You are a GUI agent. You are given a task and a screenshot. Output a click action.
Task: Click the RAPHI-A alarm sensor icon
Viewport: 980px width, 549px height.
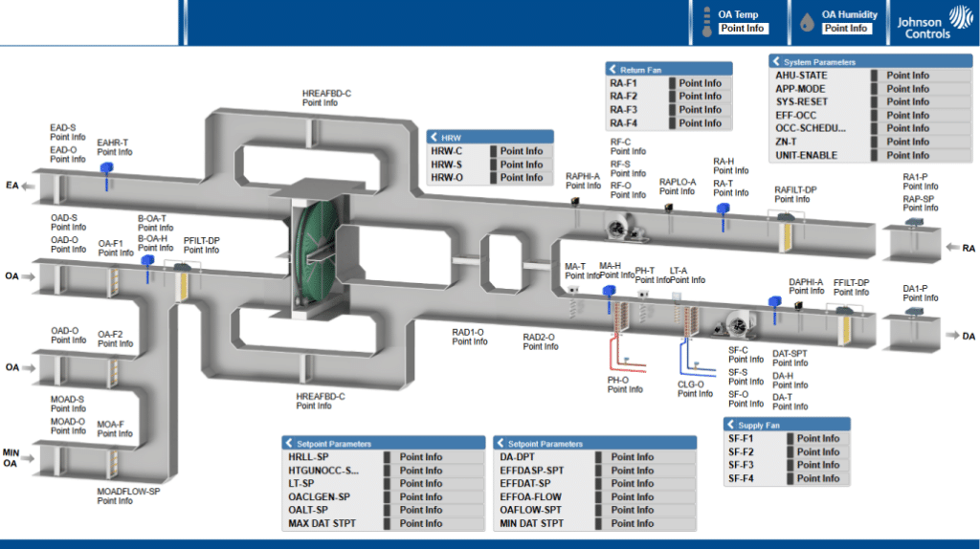tap(575, 201)
